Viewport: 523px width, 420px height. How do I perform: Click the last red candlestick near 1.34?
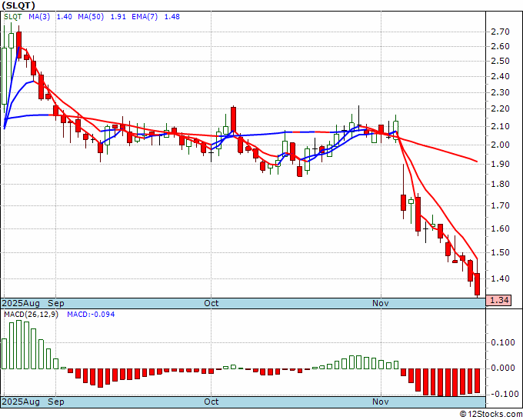tap(478, 284)
